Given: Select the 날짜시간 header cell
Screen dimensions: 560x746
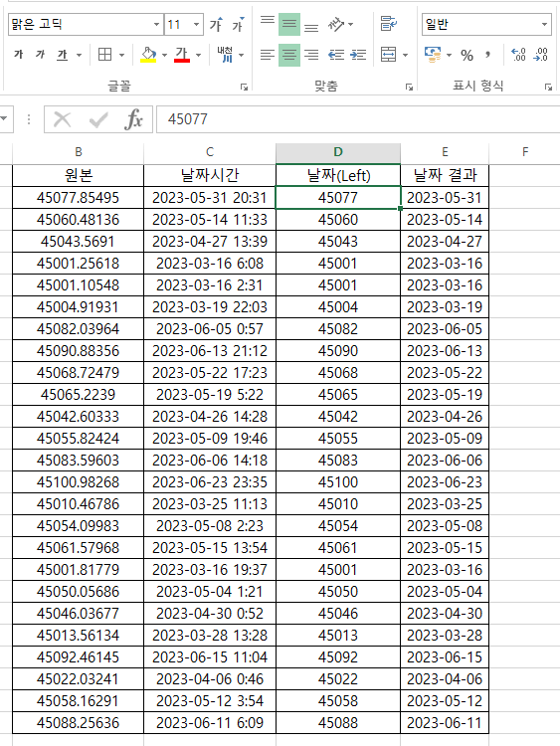Looking at the screenshot, I should pos(210,175).
